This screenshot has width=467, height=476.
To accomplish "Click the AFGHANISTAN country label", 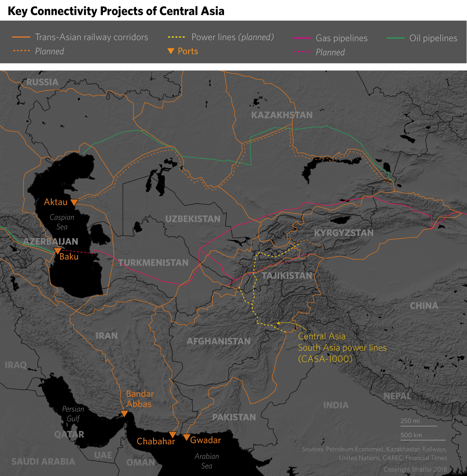I will pyautogui.click(x=219, y=341).
